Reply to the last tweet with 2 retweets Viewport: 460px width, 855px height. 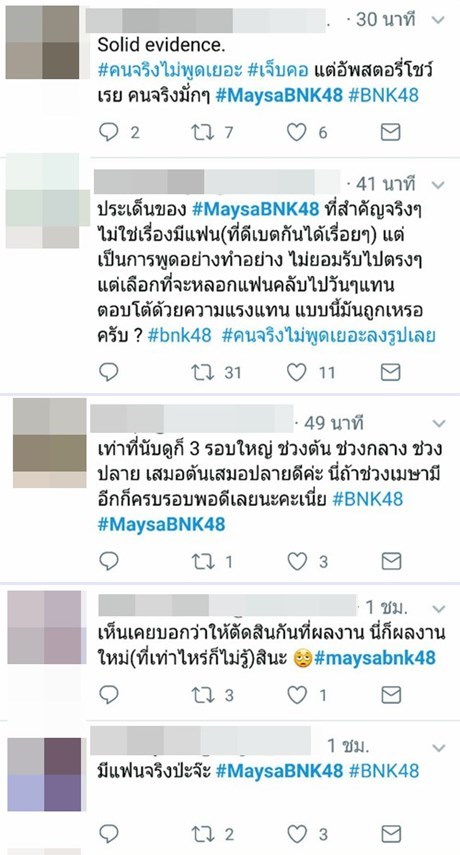[109, 833]
